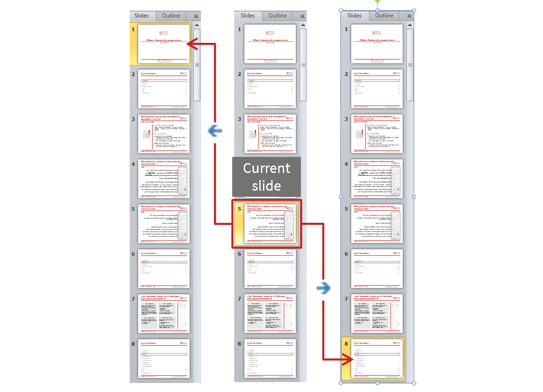Close the left slides panel
This screenshot has height=392, width=543.
pos(196,16)
